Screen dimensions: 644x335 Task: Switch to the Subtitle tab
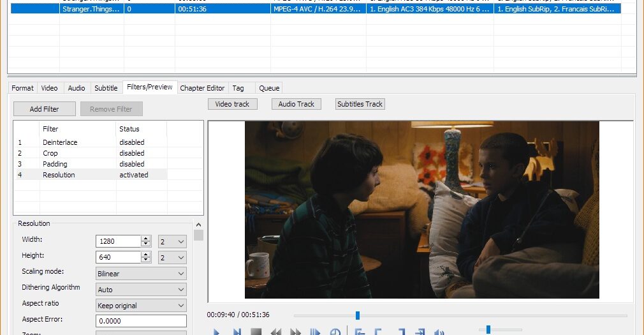pos(106,88)
